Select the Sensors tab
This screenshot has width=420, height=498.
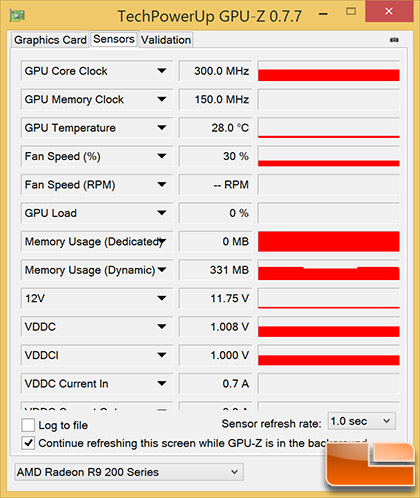(x=114, y=39)
